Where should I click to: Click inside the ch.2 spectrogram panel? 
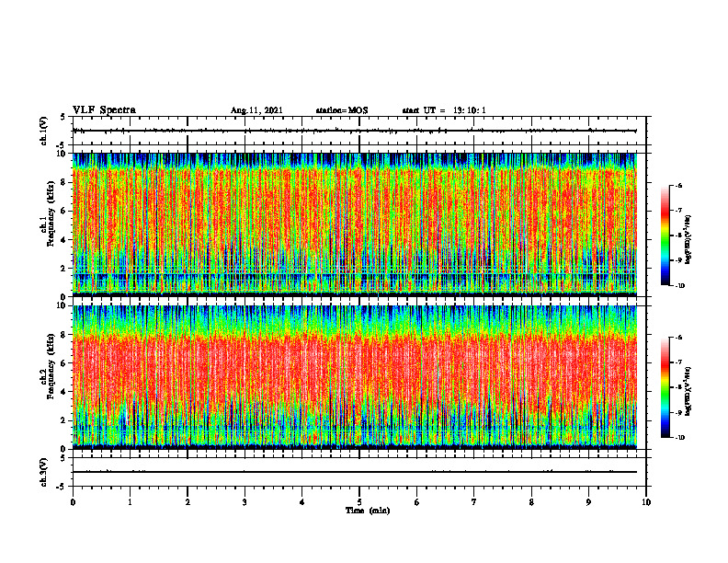355,377
